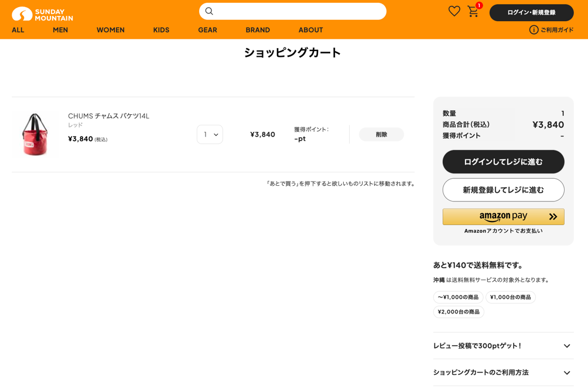Expand the ショッピングカートのご利用方法 section
This screenshot has width=588, height=392.
tap(502, 372)
